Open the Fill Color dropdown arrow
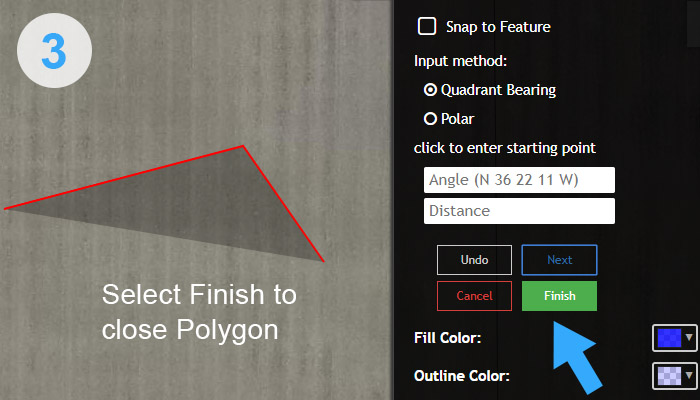Image resolution: width=700 pixels, height=400 pixels. [x=689, y=338]
